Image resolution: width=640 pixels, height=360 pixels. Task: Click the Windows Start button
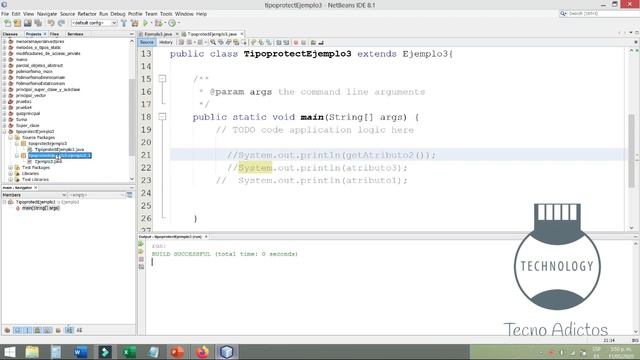[x=9, y=352]
